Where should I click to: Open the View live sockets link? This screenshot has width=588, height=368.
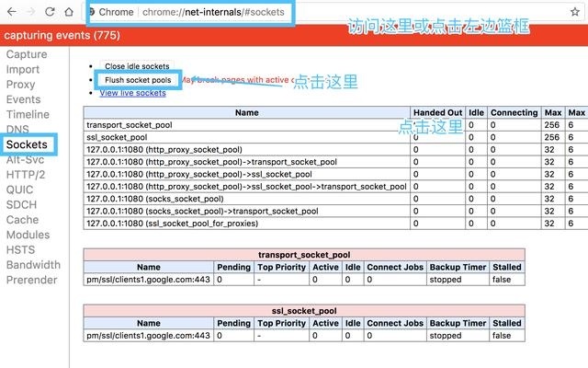(132, 93)
